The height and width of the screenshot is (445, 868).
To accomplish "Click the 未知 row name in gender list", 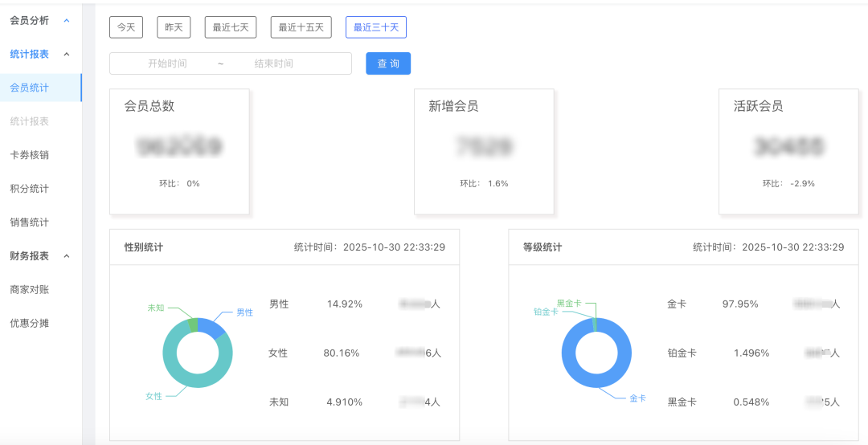I will click(279, 402).
